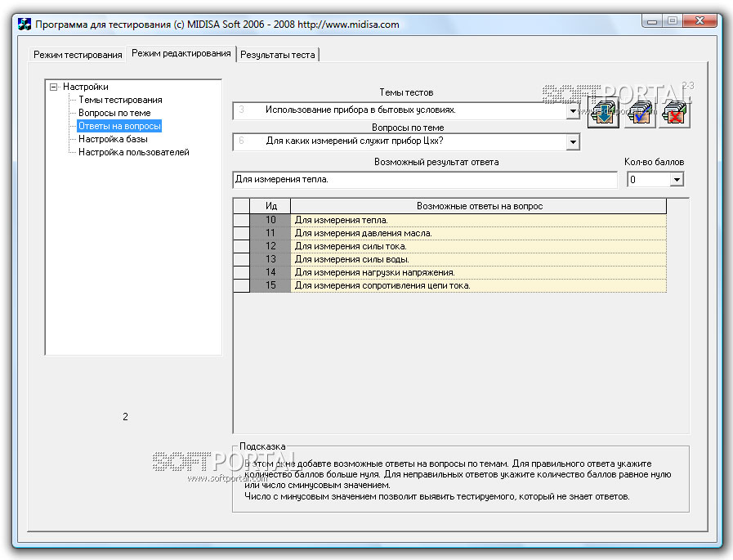The image size is (733, 560).
Task: Select answer row 'Для измерения сопротивления цепи тока.'
Action: [x=478, y=286]
